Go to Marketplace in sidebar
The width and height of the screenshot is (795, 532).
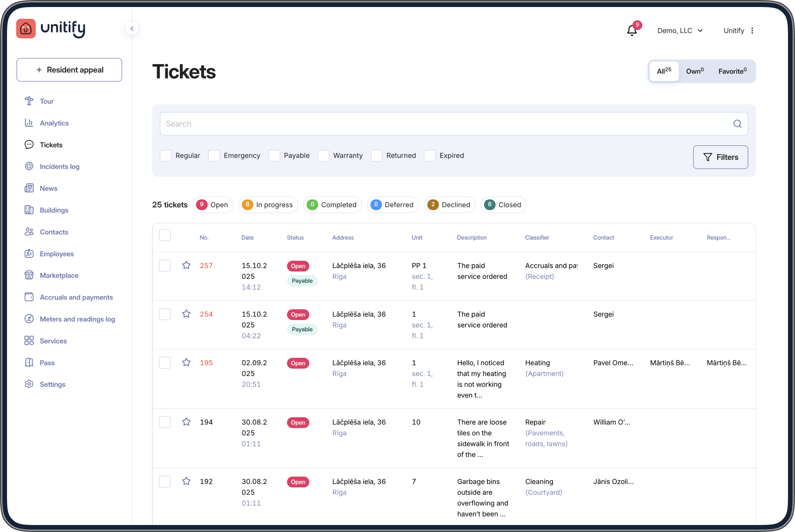(59, 275)
